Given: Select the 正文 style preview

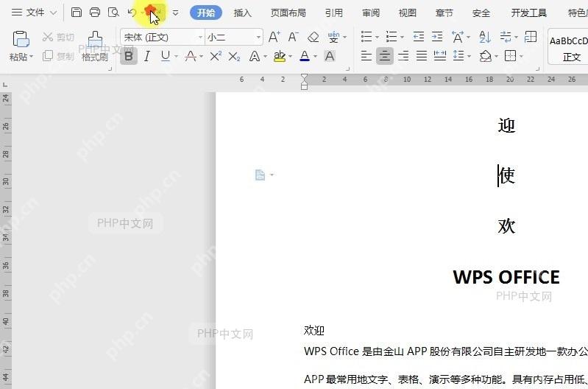Looking at the screenshot, I should 570,46.
